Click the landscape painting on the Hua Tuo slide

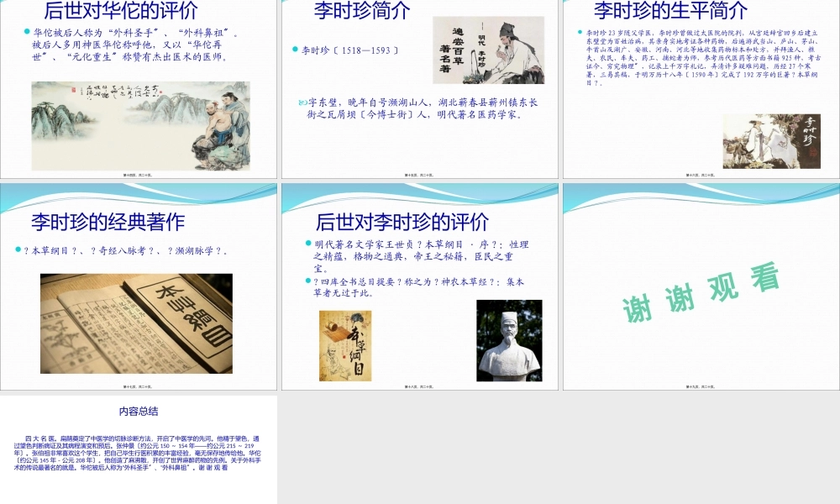click(139, 118)
